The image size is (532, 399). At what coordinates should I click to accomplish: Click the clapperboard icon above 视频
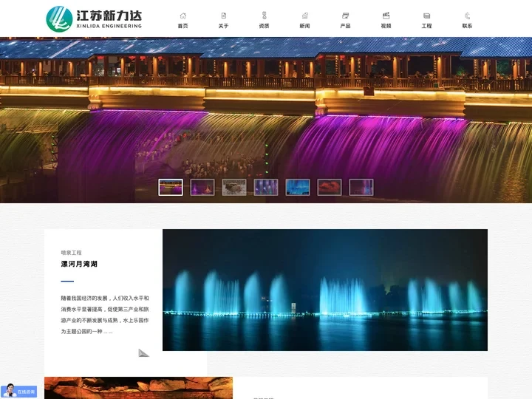386,16
